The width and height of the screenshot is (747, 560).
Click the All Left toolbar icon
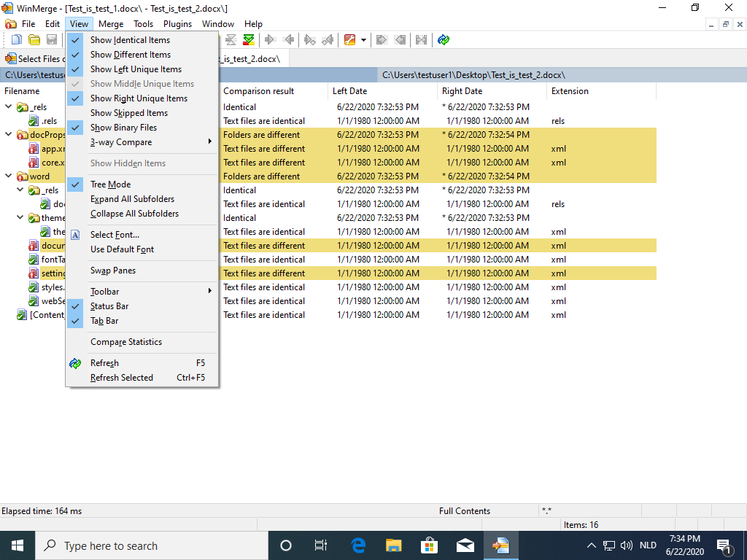(x=400, y=40)
